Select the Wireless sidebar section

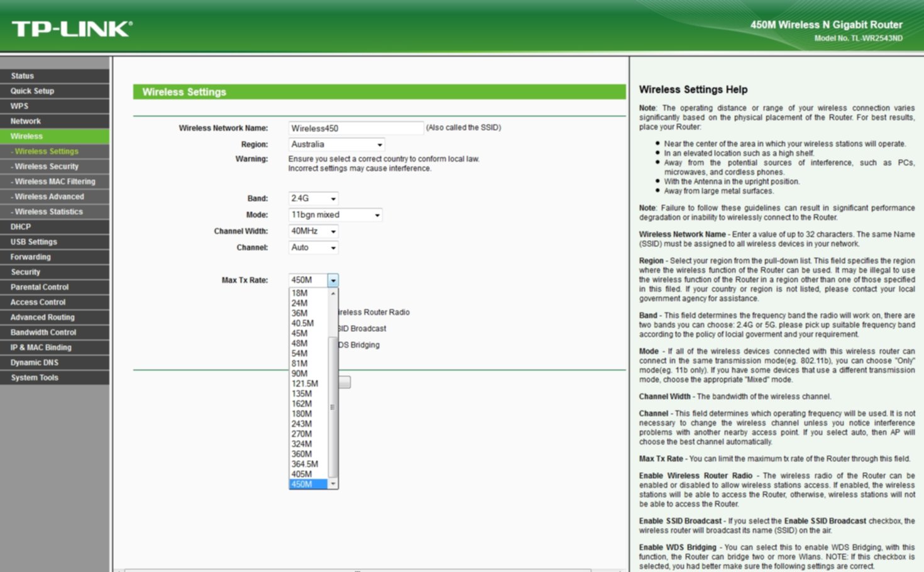click(55, 136)
